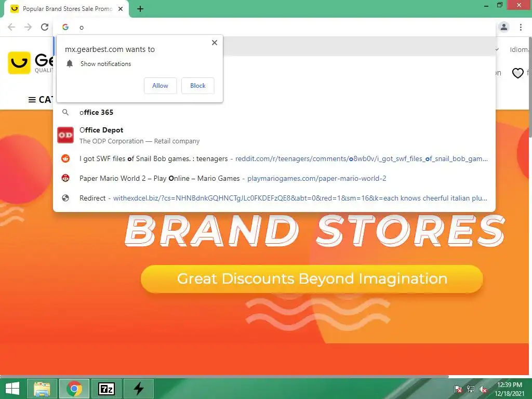The image size is (532, 399).
Task: Open the Chrome profile avatar icon
Action: pyautogui.click(x=504, y=27)
